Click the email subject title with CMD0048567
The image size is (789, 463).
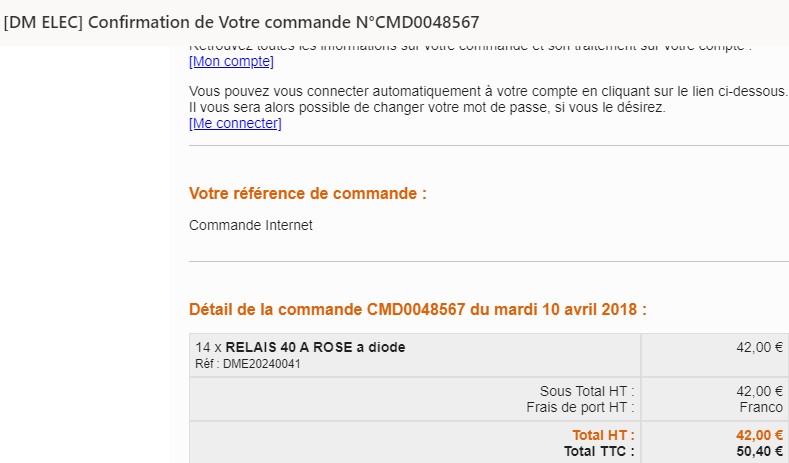[242, 22]
